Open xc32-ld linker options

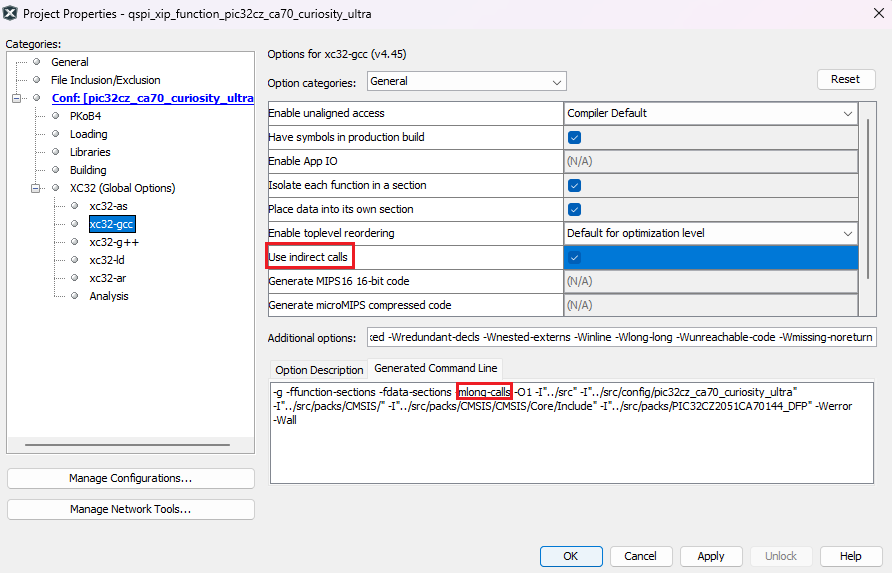coord(107,260)
